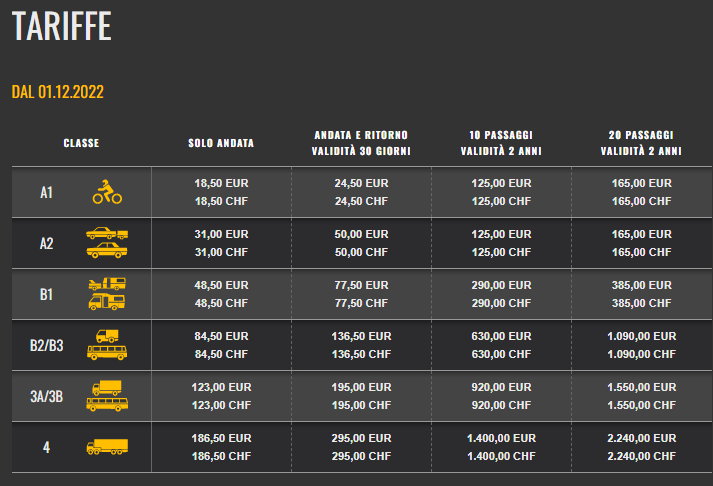713x486 pixels.
Task: Click the B2/B3 class label
Action: [x=46, y=346]
